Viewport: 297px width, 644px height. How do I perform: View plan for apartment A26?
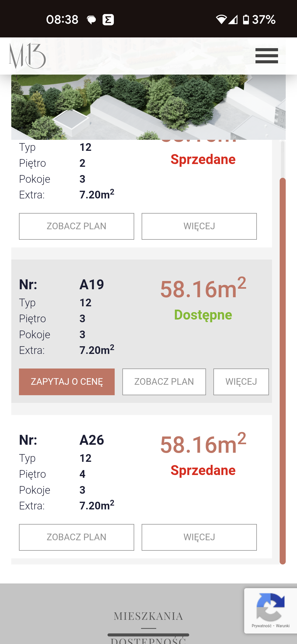tap(76, 537)
